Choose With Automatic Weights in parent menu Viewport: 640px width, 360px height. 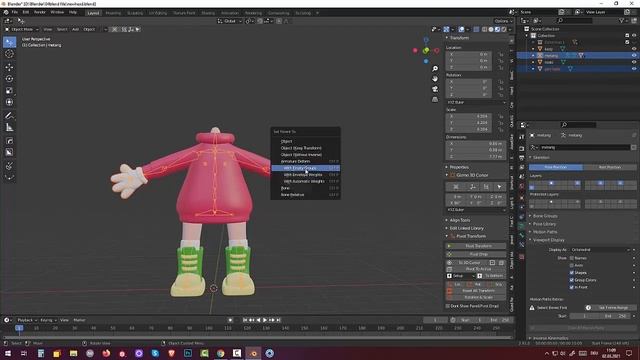306,181
